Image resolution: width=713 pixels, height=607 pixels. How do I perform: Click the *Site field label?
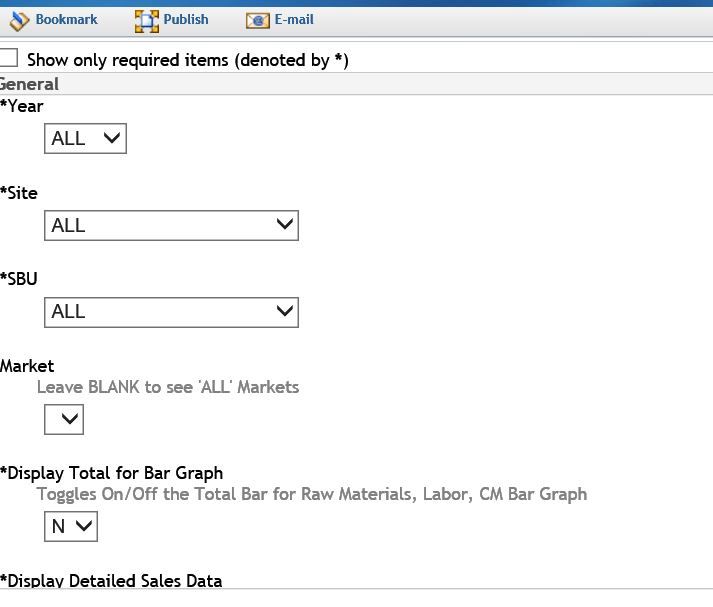tap(19, 193)
